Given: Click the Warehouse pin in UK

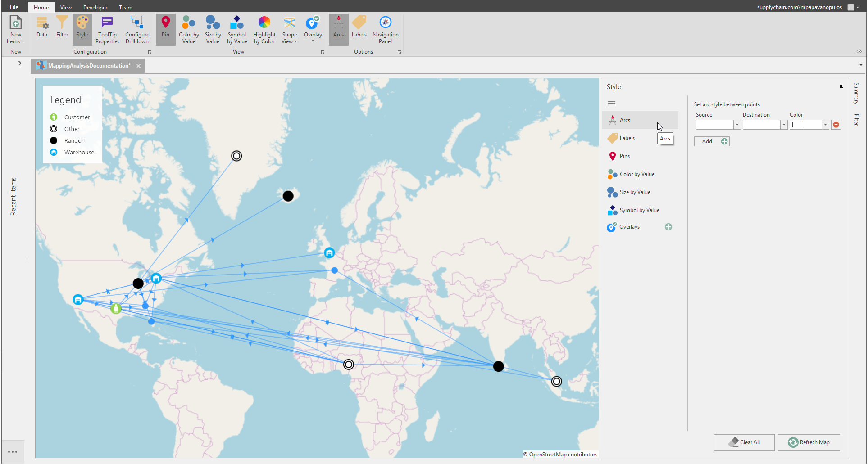Looking at the screenshot, I should coord(329,252).
